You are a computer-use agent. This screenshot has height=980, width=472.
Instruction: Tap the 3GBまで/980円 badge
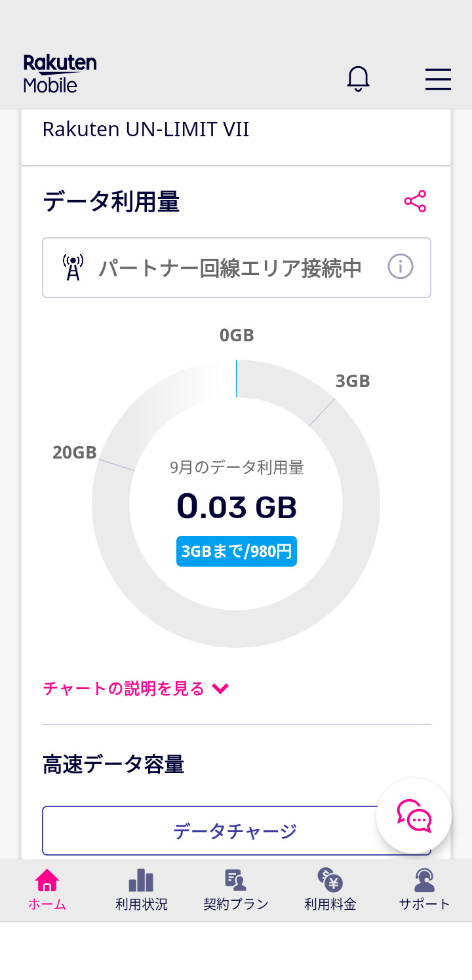tap(236, 551)
